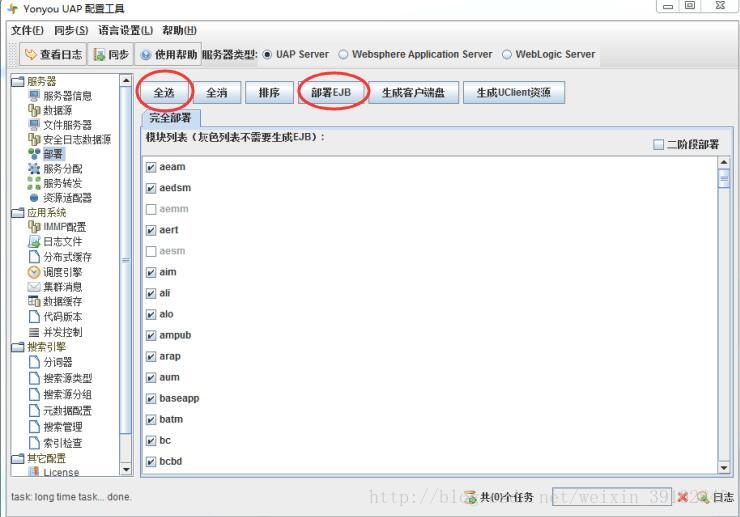Viewport: 740px width, 517px height.
Task: Click the 排序 sort button
Action: tap(269, 93)
